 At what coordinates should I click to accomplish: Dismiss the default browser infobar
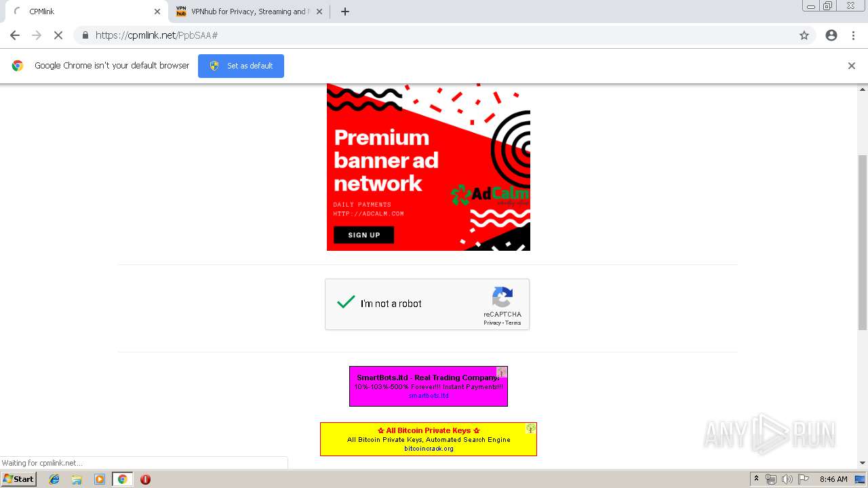[852, 66]
